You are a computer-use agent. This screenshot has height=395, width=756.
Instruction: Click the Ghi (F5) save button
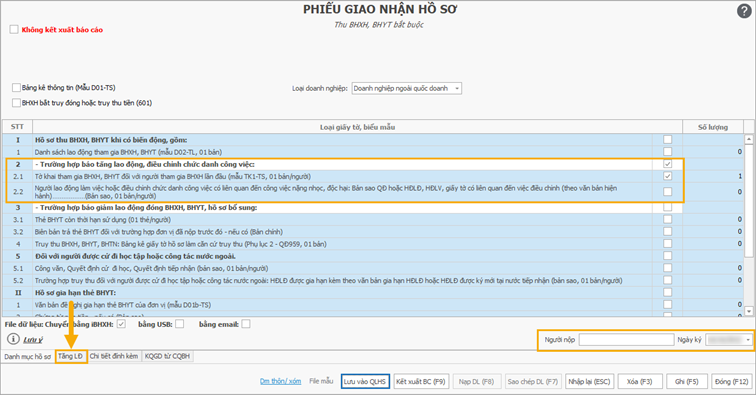coord(687,381)
